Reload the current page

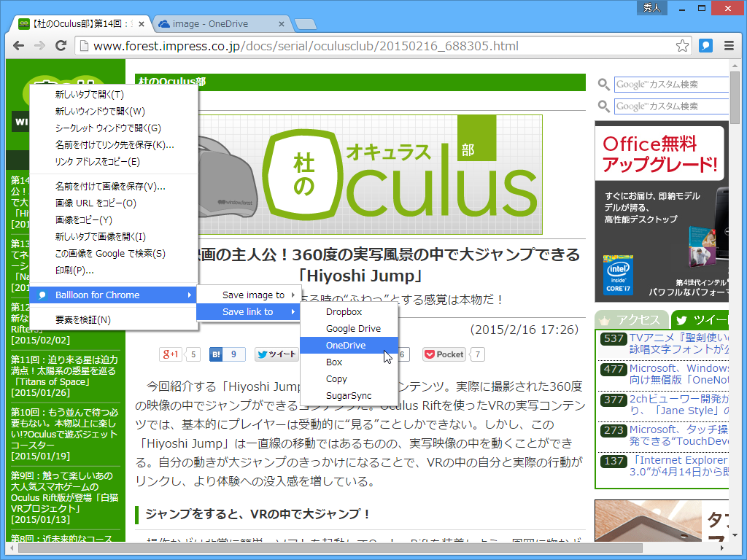click(61, 45)
